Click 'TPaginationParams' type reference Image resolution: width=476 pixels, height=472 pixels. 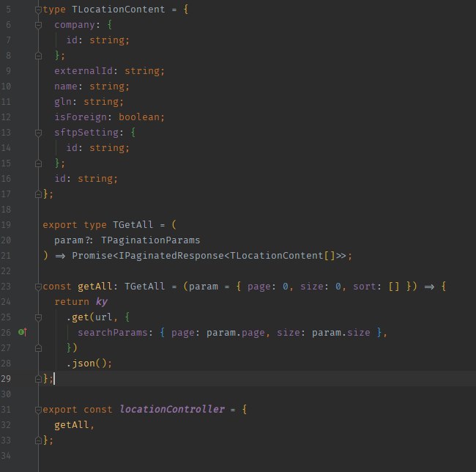point(151,240)
